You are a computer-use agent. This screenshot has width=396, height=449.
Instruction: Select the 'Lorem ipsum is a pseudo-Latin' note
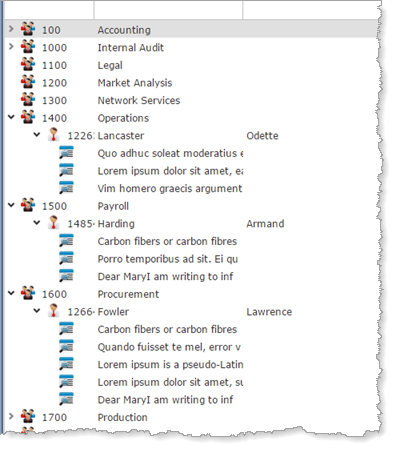(x=170, y=365)
